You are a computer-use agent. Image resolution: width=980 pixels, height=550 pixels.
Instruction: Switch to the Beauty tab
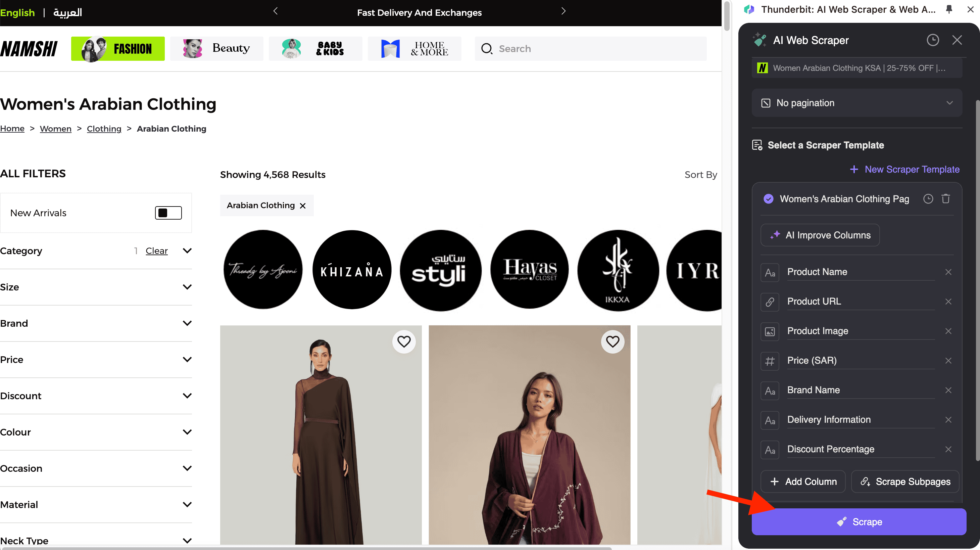pyautogui.click(x=216, y=48)
